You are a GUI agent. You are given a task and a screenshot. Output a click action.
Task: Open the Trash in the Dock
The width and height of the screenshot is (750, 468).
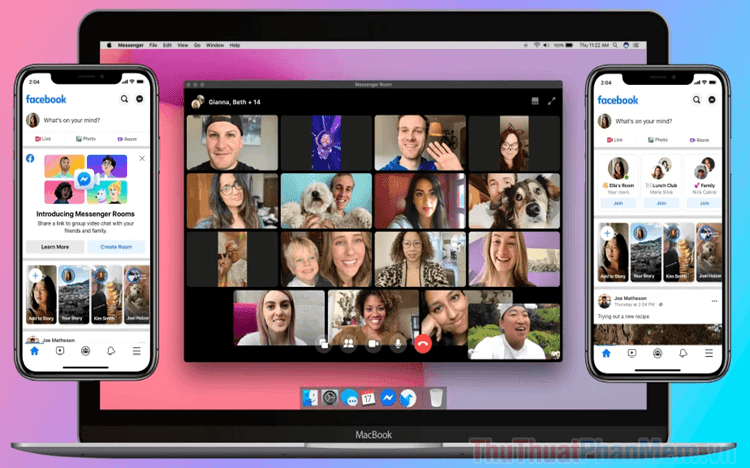pyautogui.click(x=436, y=398)
